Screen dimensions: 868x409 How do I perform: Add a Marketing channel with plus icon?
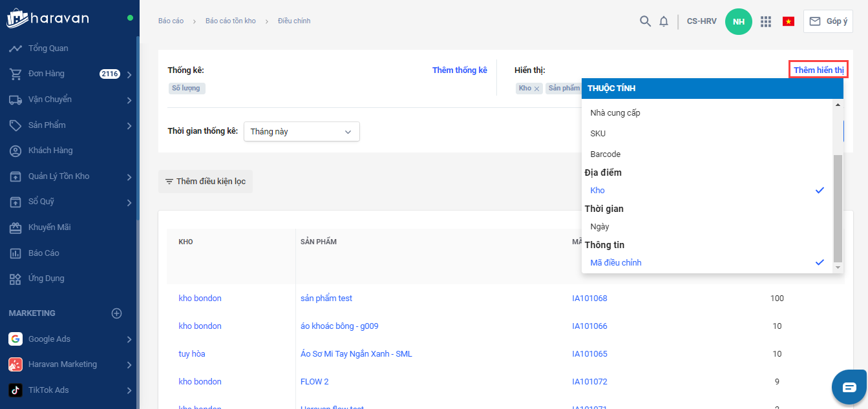pos(117,313)
